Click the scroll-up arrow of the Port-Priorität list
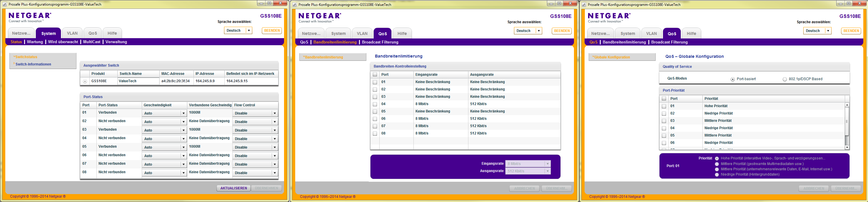This screenshot has width=868, height=202. coord(847,105)
